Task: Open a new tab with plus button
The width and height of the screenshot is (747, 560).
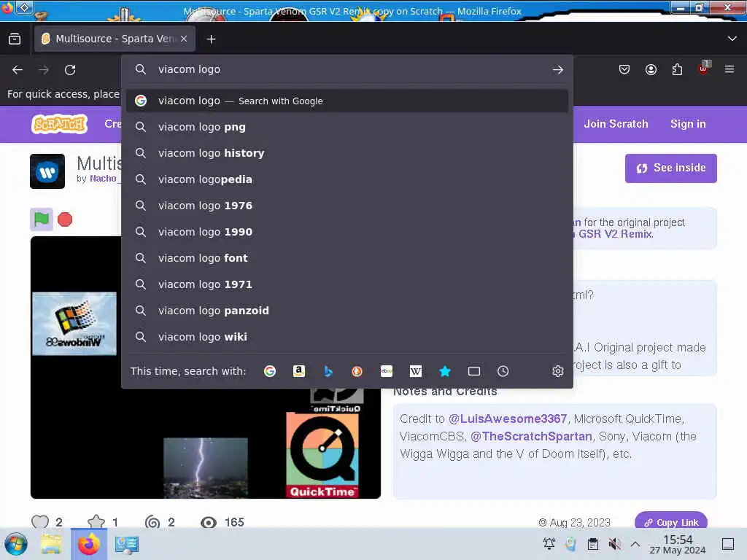Action: pyautogui.click(x=211, y=39)
